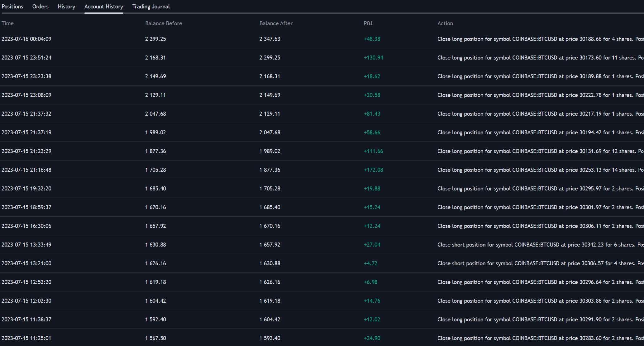Select the row timestamped 2023-07-16 00:04:09
Viewport: 644px width, 346px height.
26,39
